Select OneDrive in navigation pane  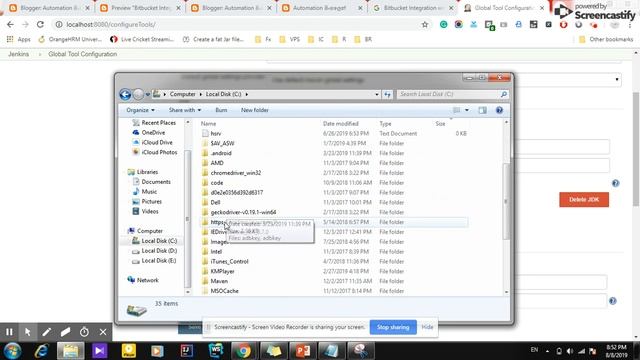149,133
